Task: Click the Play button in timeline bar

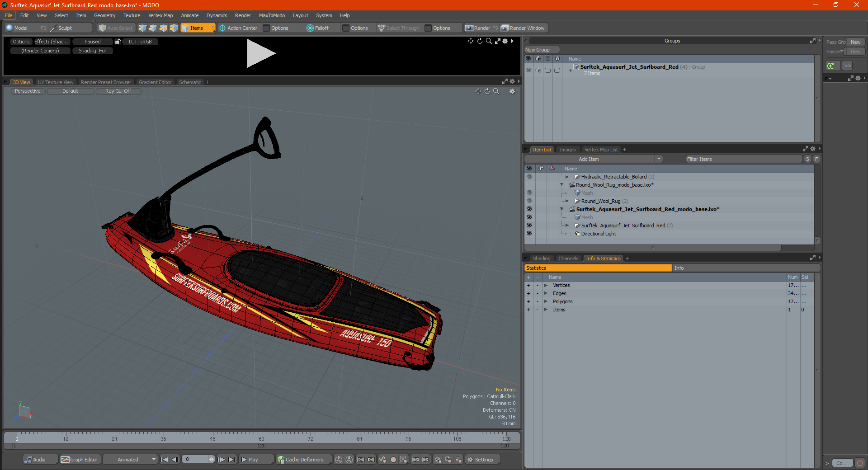Action: (256, 460)
